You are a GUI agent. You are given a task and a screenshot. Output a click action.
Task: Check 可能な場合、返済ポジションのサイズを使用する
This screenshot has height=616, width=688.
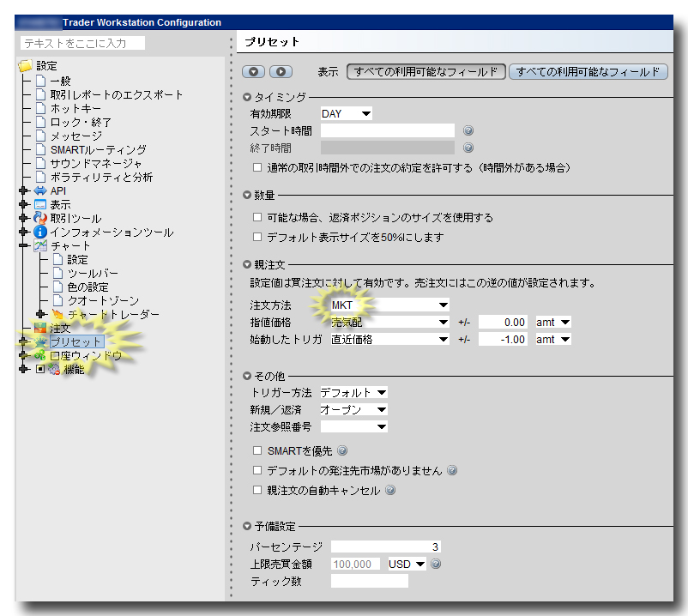[257, 217]
